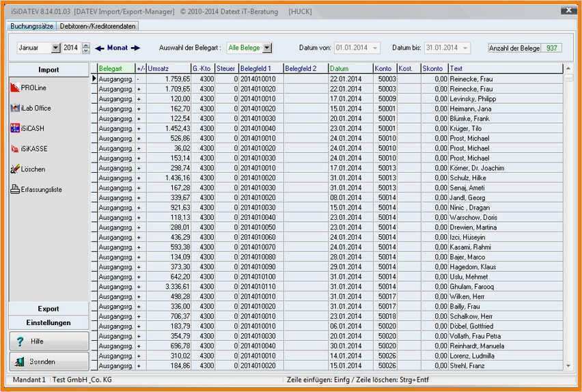Open the Alle Belege dropdown
Screen dimensions: 582x392
[x=267, y=48]
